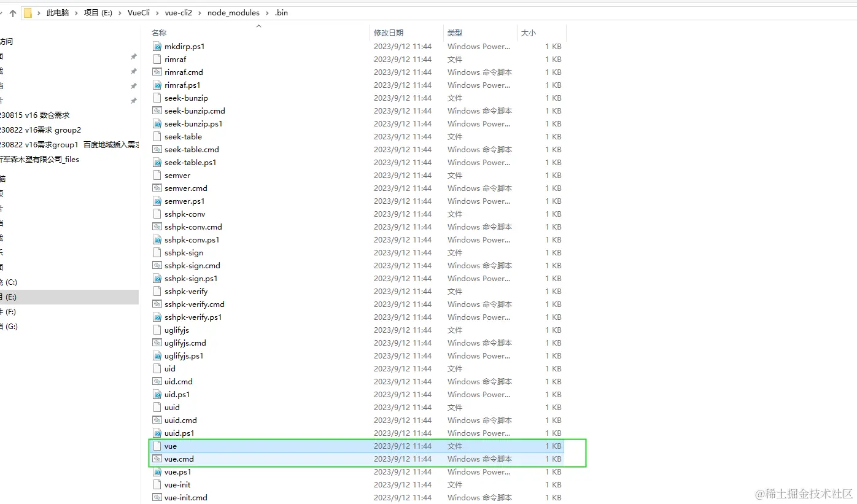Click the uuid.cmd command script icon
Viewport: 857px width, 504px height.
[157, 420]
